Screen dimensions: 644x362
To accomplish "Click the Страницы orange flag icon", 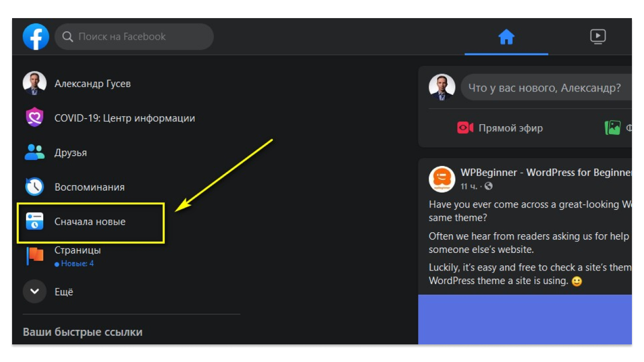I will click(35, 255).
